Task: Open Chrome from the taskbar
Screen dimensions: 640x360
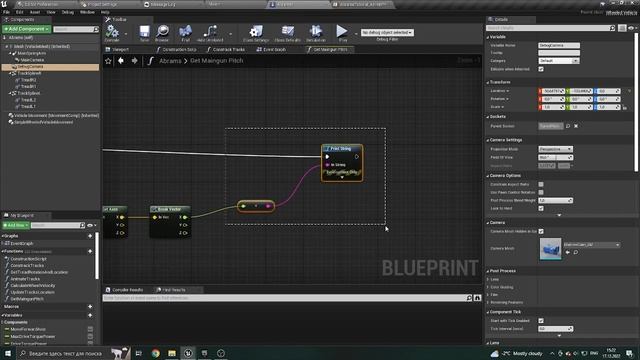Action: click(156, 353)
